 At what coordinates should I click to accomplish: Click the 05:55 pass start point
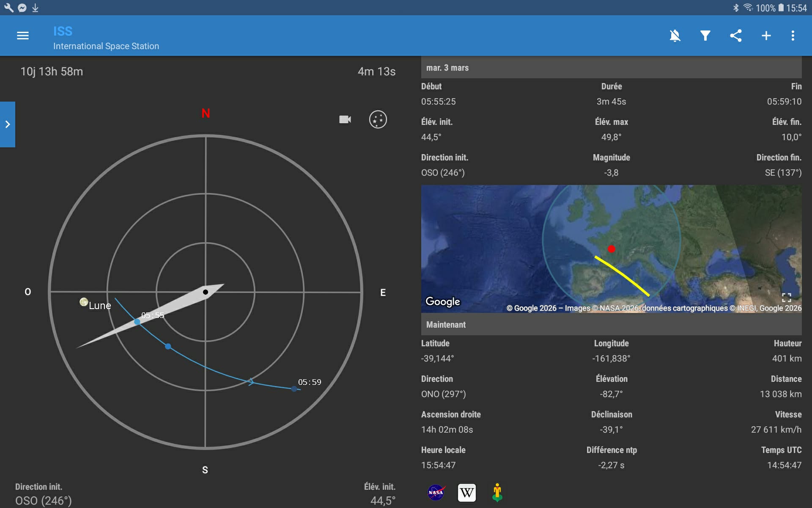point(137,322)
